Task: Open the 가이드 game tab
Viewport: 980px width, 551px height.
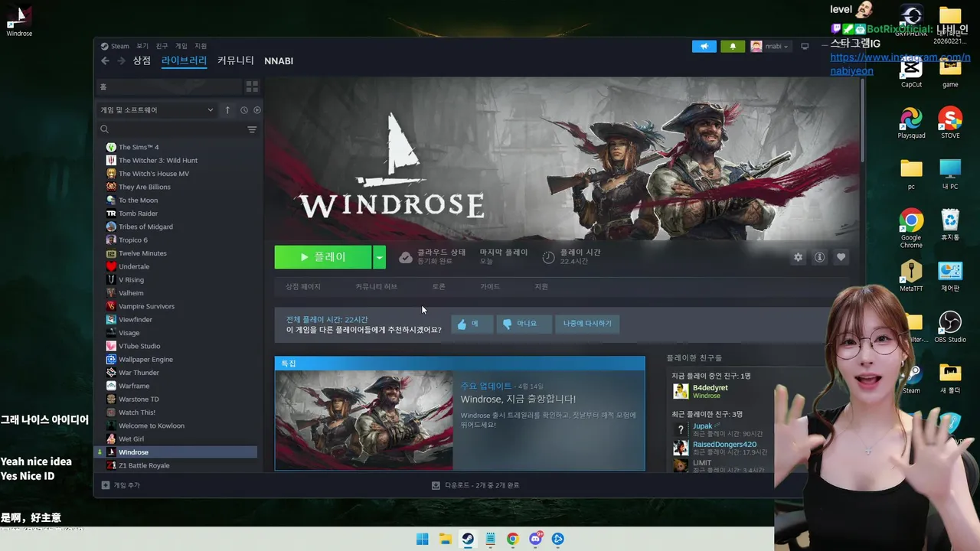Action: [490, 286]
